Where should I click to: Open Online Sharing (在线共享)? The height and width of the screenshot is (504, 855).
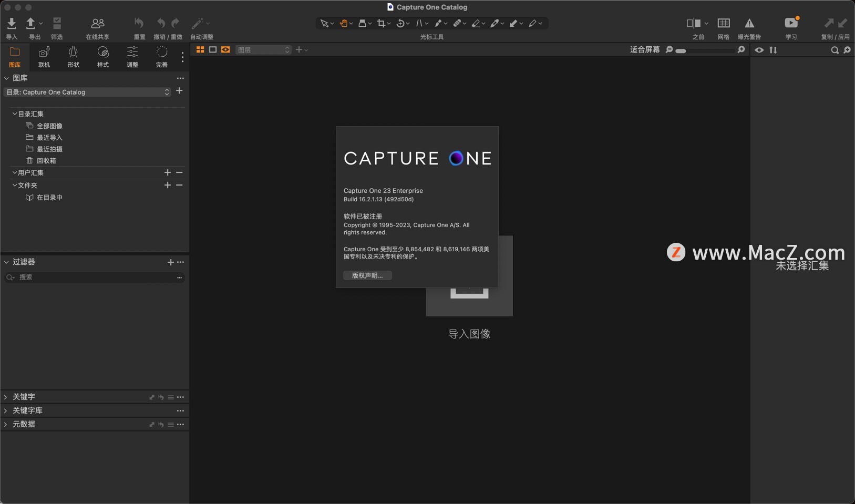coord(98,23)
